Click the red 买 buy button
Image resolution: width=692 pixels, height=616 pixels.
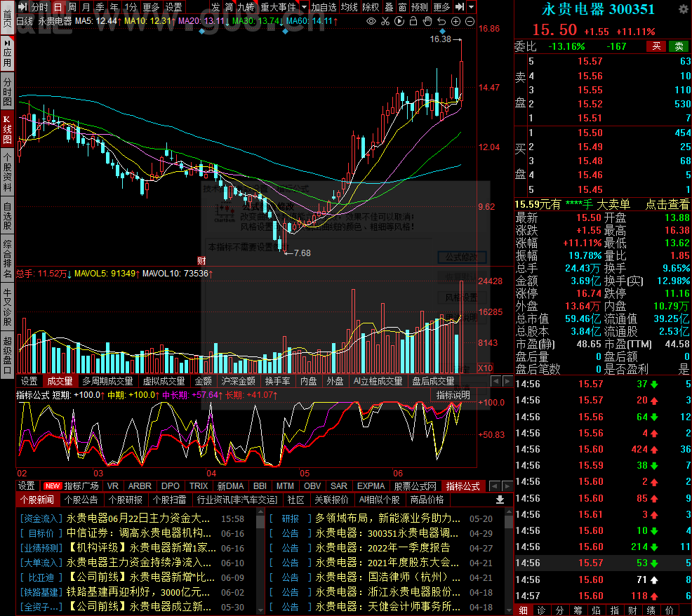[657, 46]
